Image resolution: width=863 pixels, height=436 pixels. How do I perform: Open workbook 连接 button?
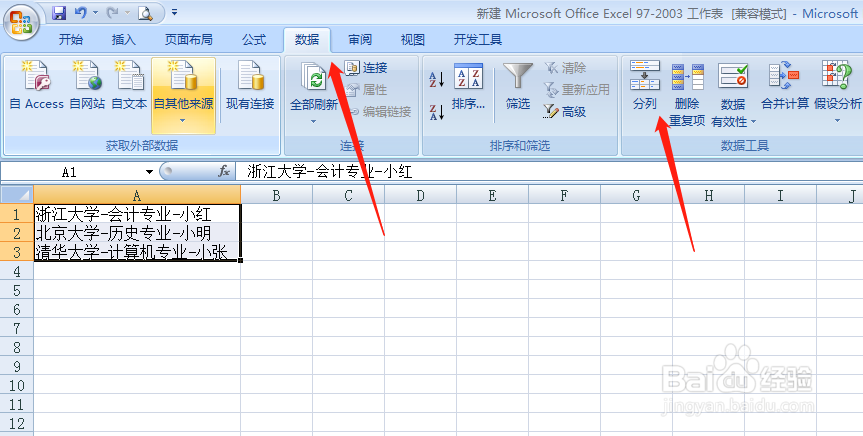[x=367, y=68]
